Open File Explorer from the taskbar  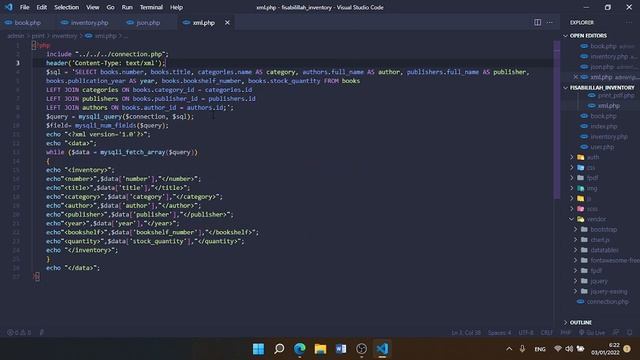[x=320, y=349]
